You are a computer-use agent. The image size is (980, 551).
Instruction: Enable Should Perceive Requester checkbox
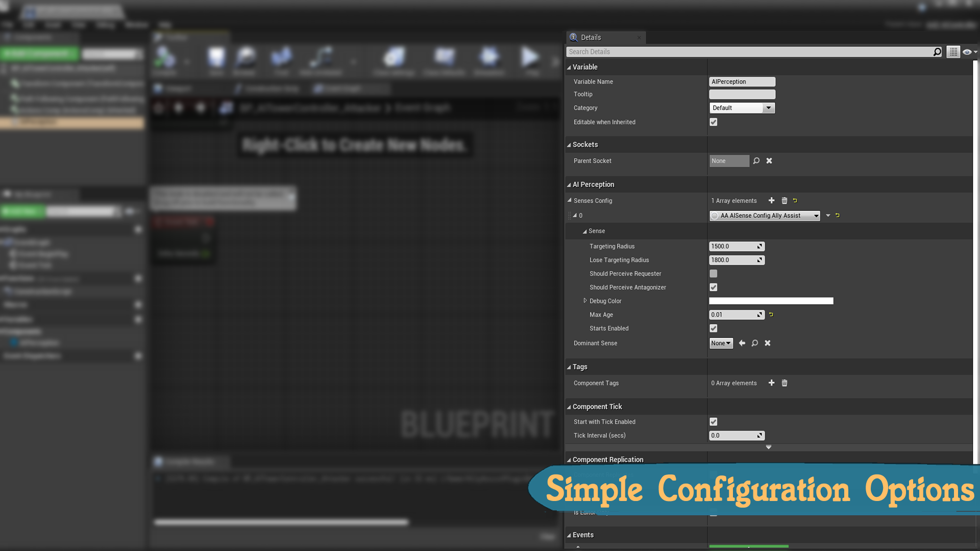714,274
